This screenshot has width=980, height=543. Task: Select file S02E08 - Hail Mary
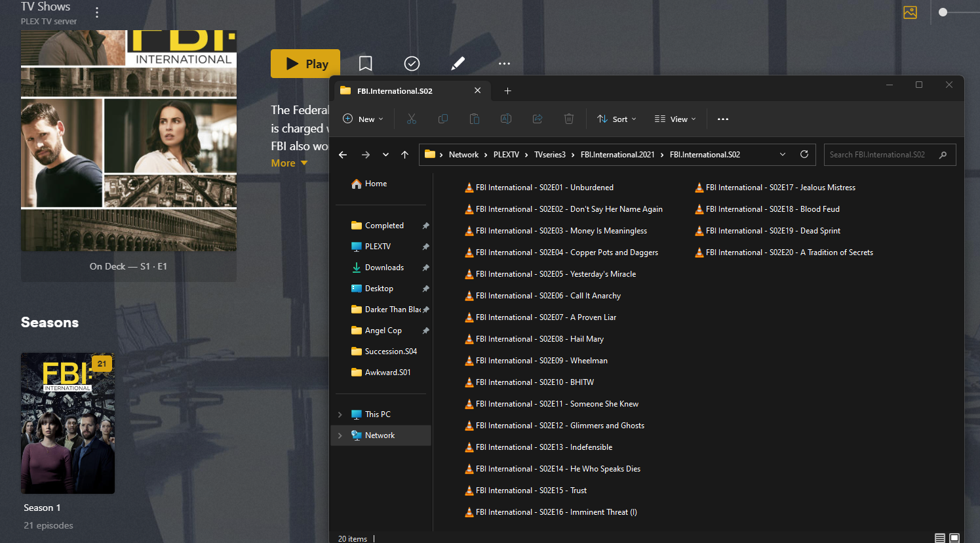point(534,339)
